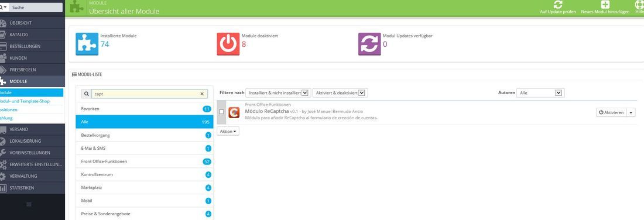
Task: Click the purple Modul-Updates verfügbar icon
Action: [x=369, y=44]
